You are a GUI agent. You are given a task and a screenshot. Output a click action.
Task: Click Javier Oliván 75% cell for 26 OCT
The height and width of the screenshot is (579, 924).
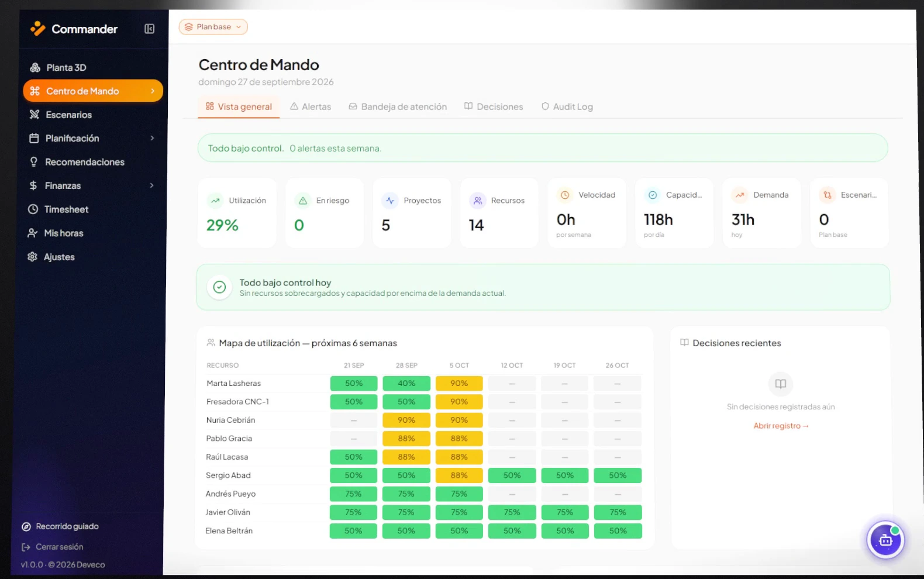point(618,512)
